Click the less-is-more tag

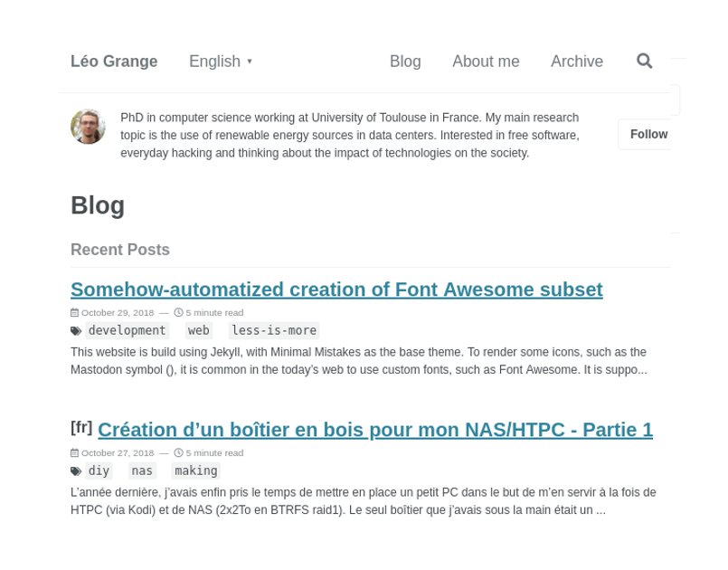(273, 330)
